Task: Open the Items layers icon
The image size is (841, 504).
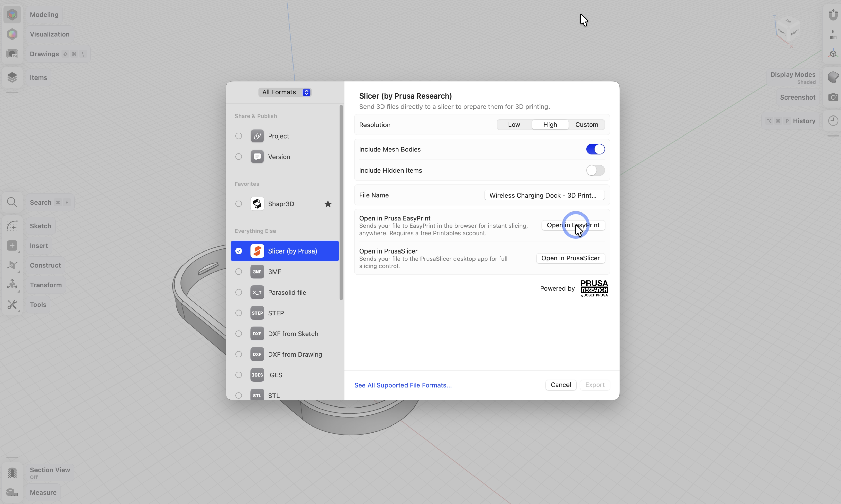Action: click(12, 77)
